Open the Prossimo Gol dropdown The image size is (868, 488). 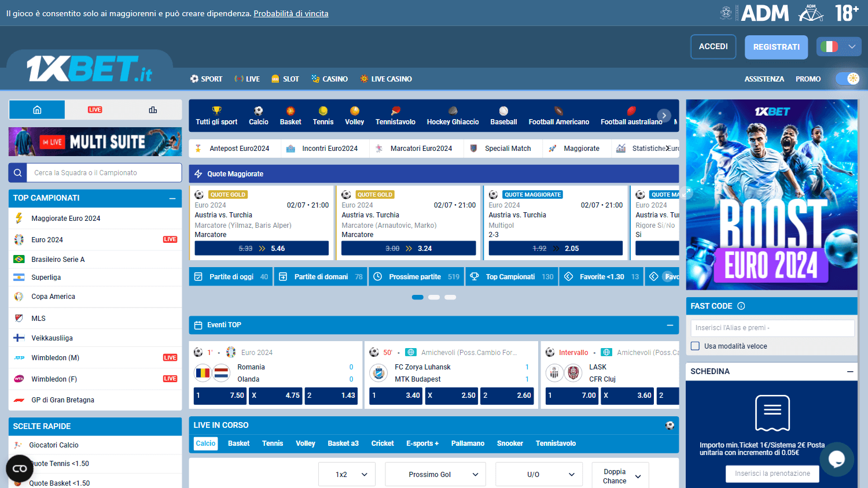point(436,474)
